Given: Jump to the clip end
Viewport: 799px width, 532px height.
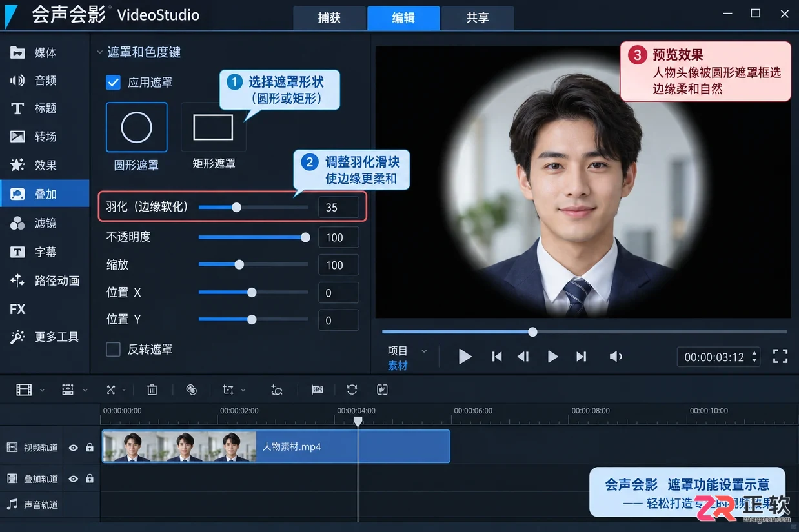Looking at the screenshot, I should 581,357.
